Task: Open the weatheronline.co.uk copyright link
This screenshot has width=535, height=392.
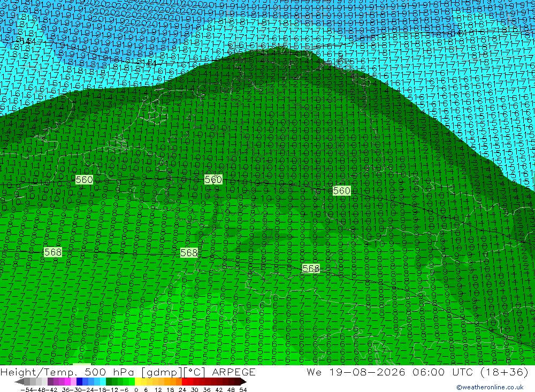Action: point(490,387)
